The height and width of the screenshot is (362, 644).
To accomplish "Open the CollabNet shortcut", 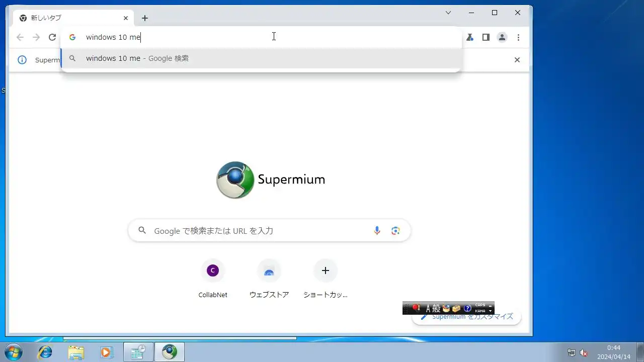I will (x=213, y=279).
